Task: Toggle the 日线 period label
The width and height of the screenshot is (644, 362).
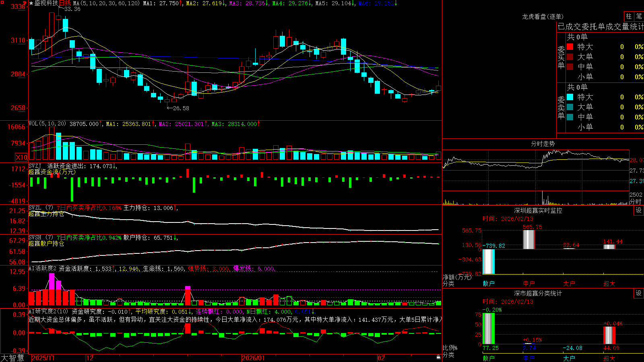Action: [x=65, y=3]
